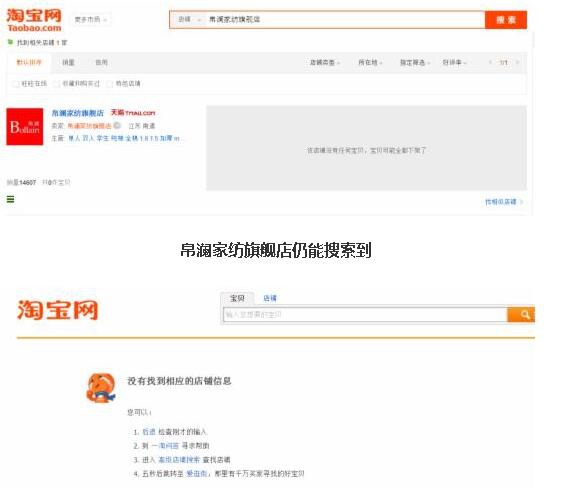Select the 默认排序 sort tab
The width and height of the screenshot is (576, 488).
tap(29, 62)
